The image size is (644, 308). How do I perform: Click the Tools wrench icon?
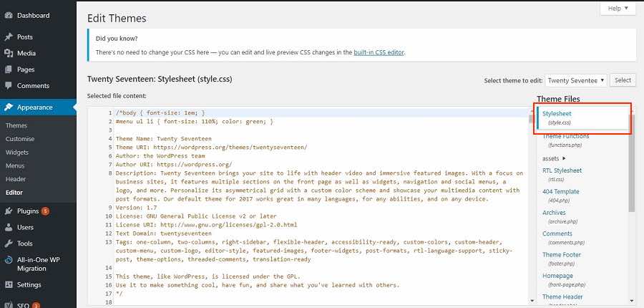coord(8,244)
